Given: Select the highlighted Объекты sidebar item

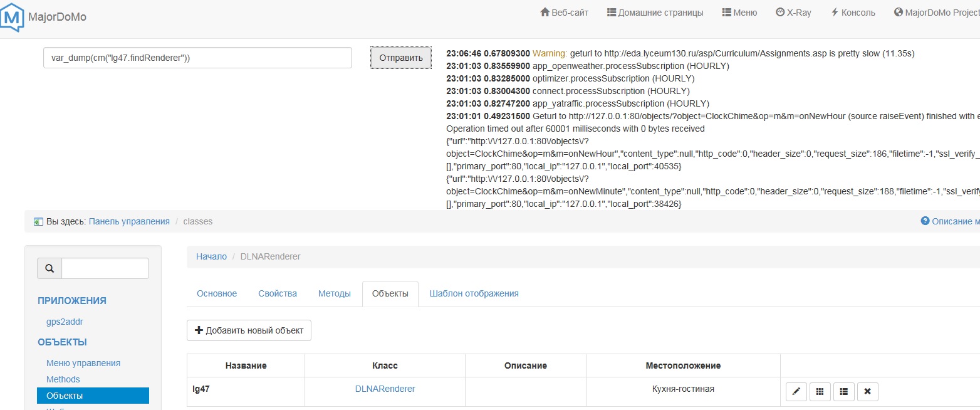Looking at the screenshot, I should pos(93,396).
